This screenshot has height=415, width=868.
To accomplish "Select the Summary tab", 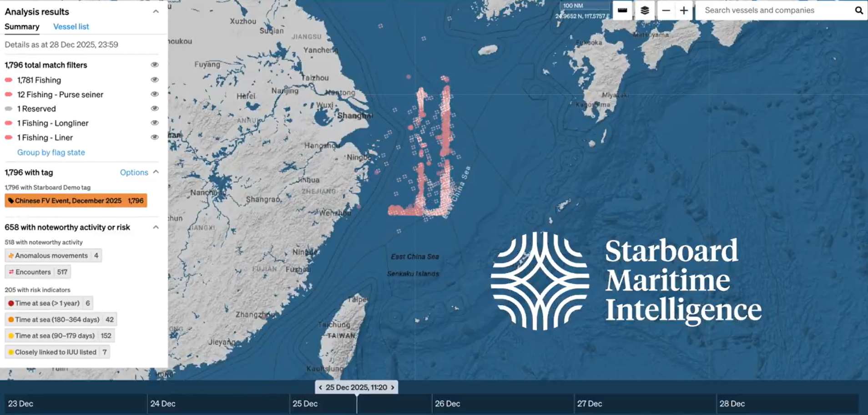I will tap(22, 26).
